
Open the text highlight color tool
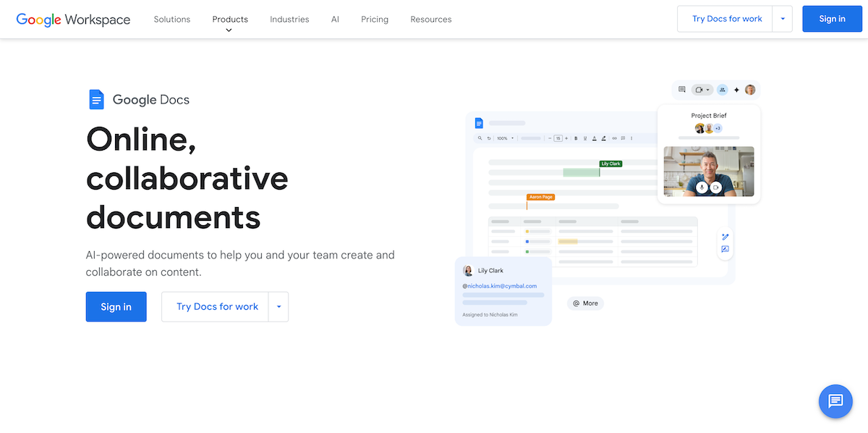click(603, 138)
